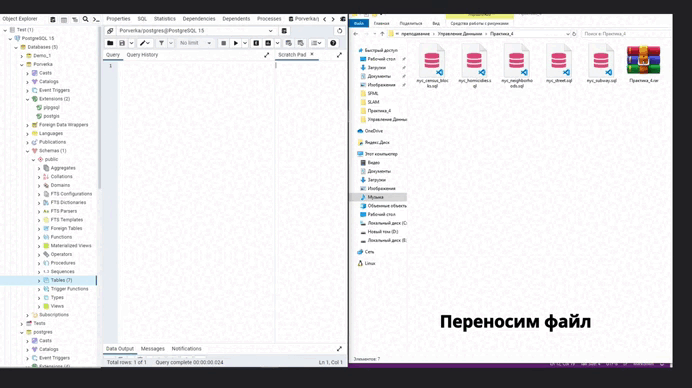Image resolution: width=692 pixels, height=388 pixels.
Task: Open the Messages tab
Action: 153,349
